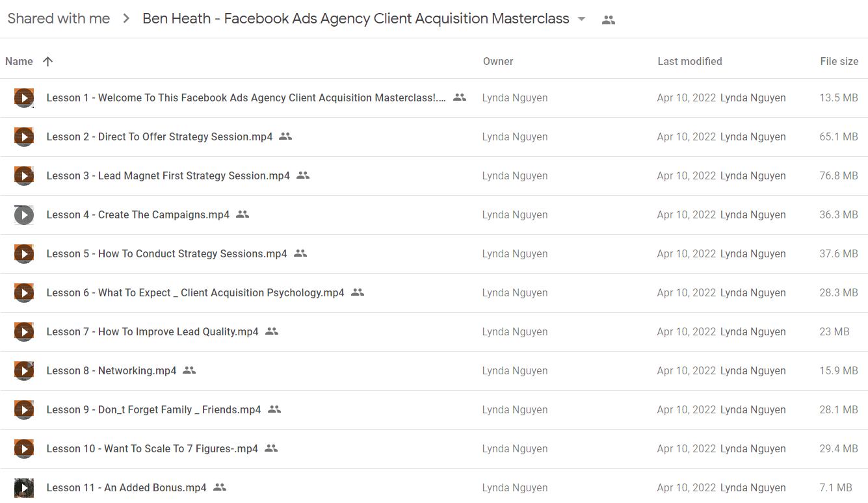The height and width of the screenshot is (503, 868).
Task: Click the Lesson 4 Create The Campaigns video icon
Action: point(24,215)
